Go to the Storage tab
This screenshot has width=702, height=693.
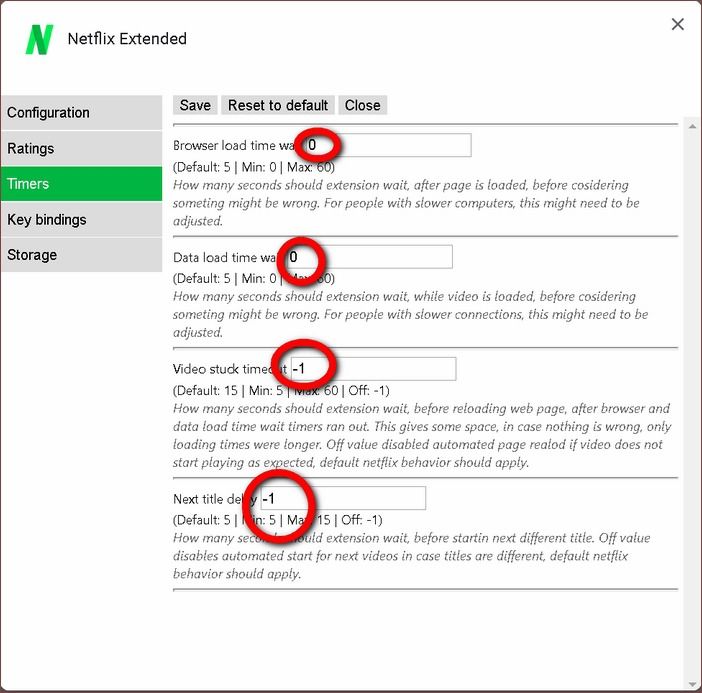click(x=81, y=255)
